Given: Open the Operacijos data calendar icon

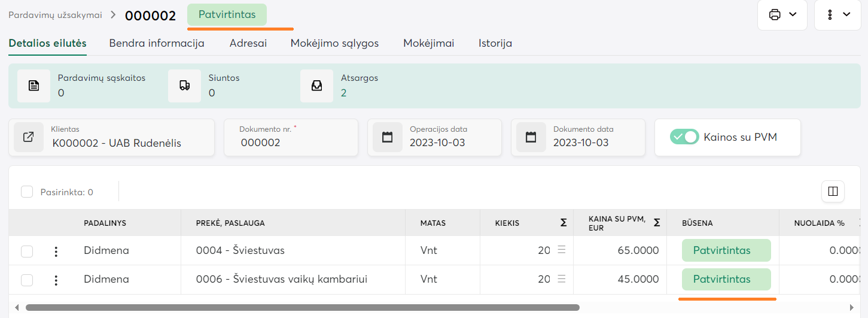Looking at the screenshot, I should (388, 137).
